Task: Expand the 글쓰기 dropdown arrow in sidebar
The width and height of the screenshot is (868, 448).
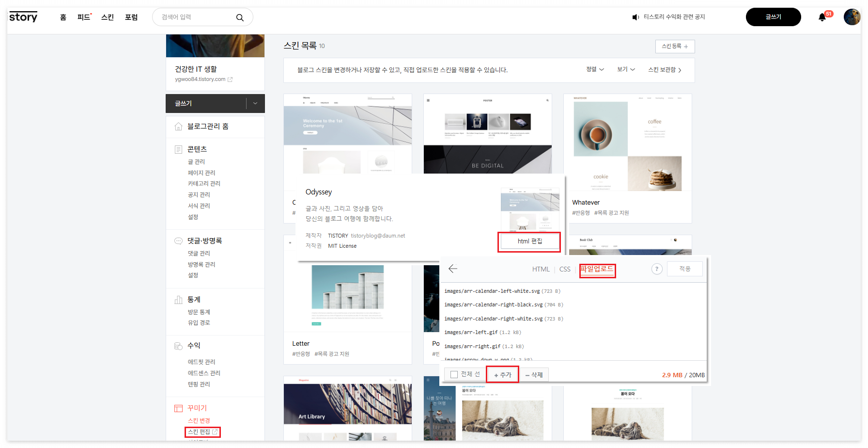Action: (255, 103)
